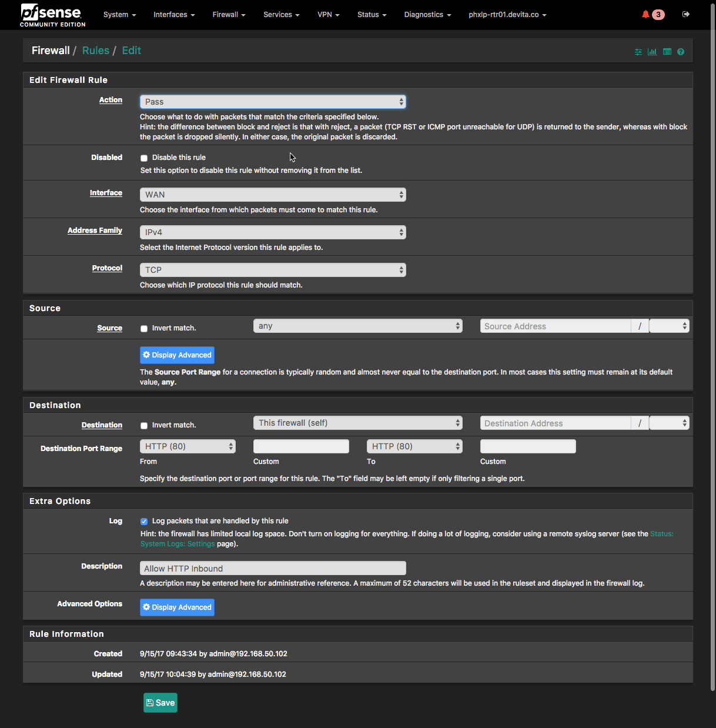The image size is (716, 728).
Task: Click the pfSense logo
Action: [52, 15]
